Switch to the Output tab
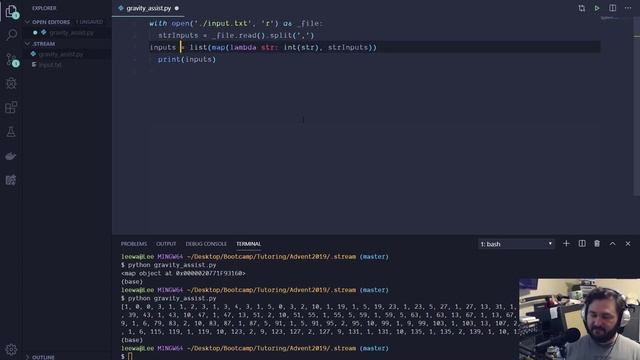Screen dimensions: 640x360 pos(166,244)
